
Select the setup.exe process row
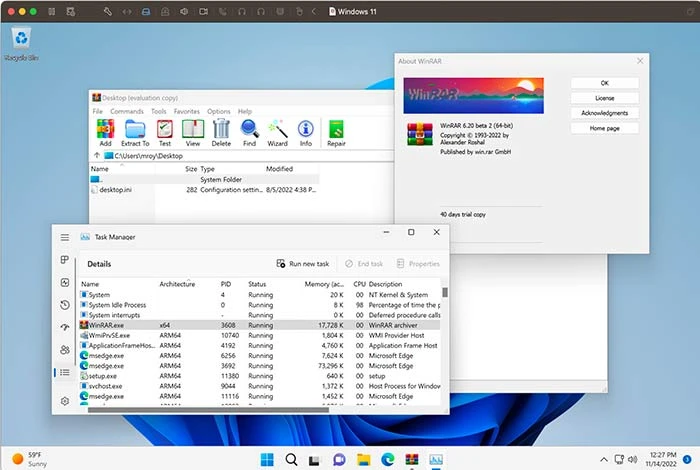point(259,376)
